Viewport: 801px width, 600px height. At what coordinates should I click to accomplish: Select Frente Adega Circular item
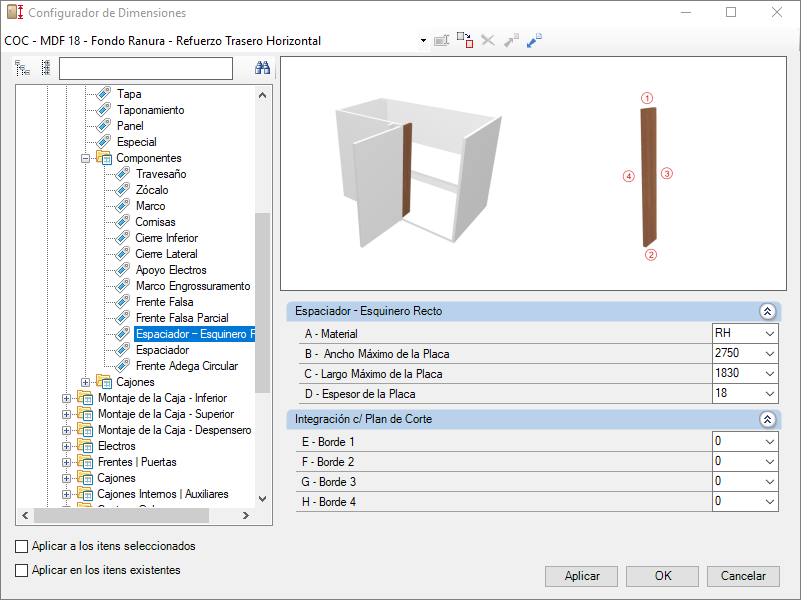pos(187,366)
